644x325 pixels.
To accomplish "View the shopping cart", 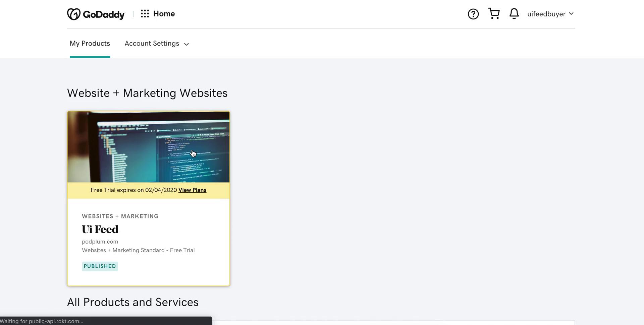I will [494, 14].
